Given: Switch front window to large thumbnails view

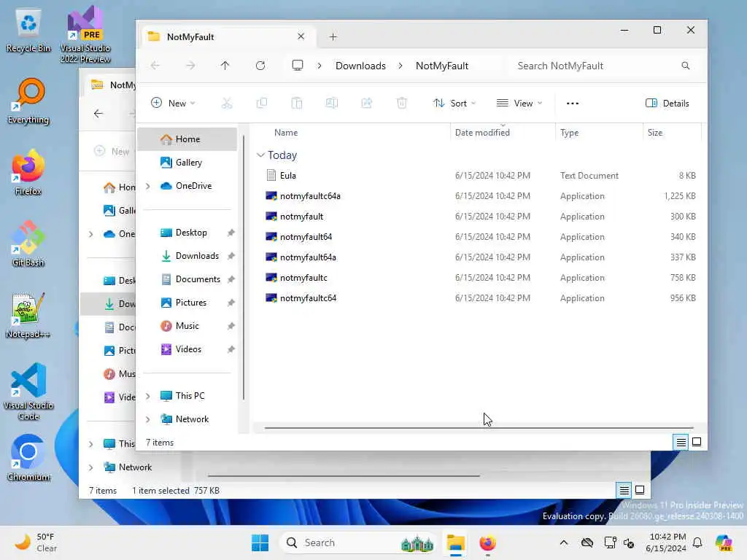Looking at the screenshot, I should point(697,443).
